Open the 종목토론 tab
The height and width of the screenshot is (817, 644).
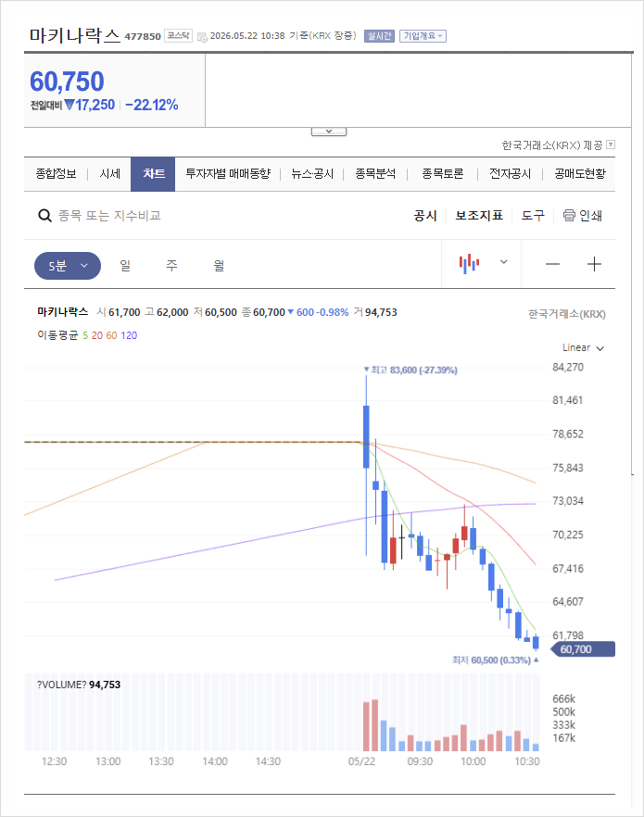click(x=442, y=174)
